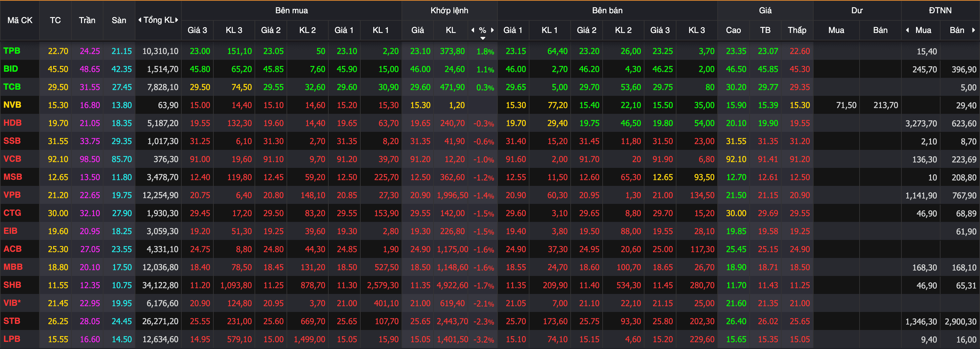
Task: Click NVB Dư Bán value 213,70
Action: [x=886, y=105]
